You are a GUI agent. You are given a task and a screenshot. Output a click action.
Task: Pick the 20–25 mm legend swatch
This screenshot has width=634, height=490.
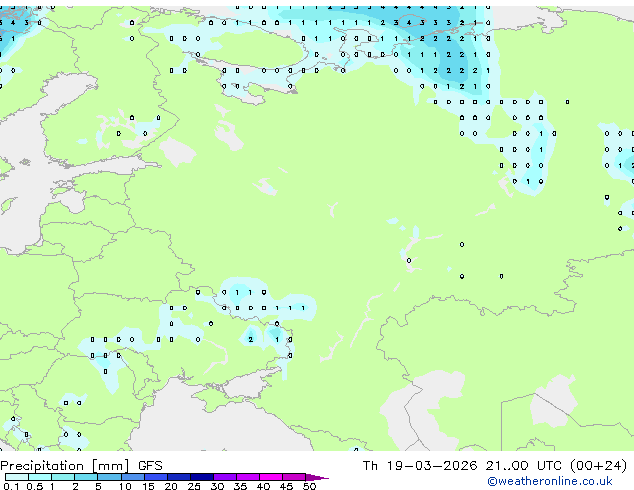[178, 477]
